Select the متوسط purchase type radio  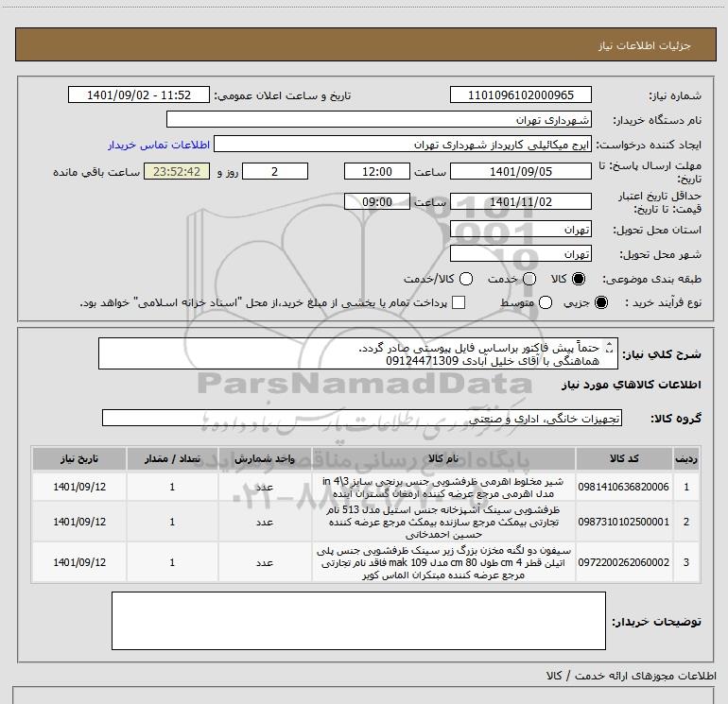pyautogui.click(x=546, y=302)
